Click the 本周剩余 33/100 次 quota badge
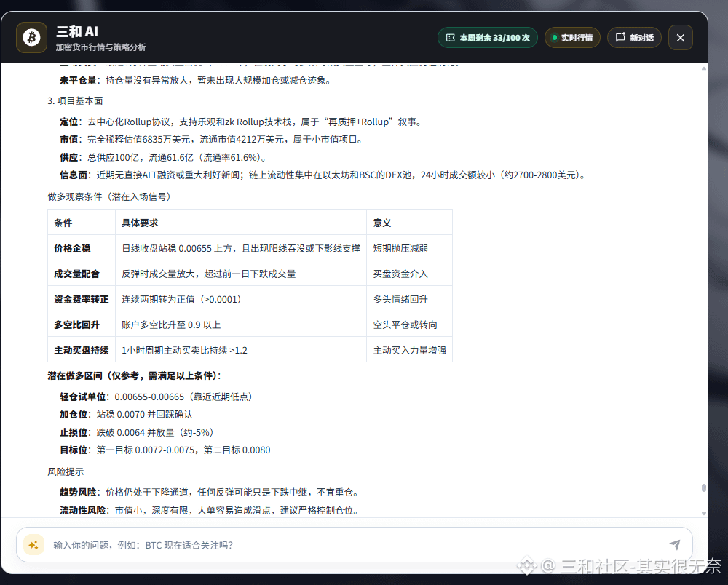This screenshot has width=728, height=585. (x=488, y=38)
